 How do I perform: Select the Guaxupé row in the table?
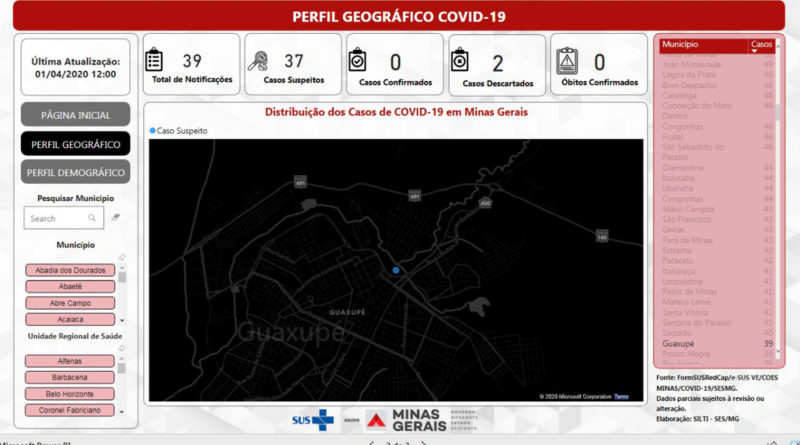[717, 343]
